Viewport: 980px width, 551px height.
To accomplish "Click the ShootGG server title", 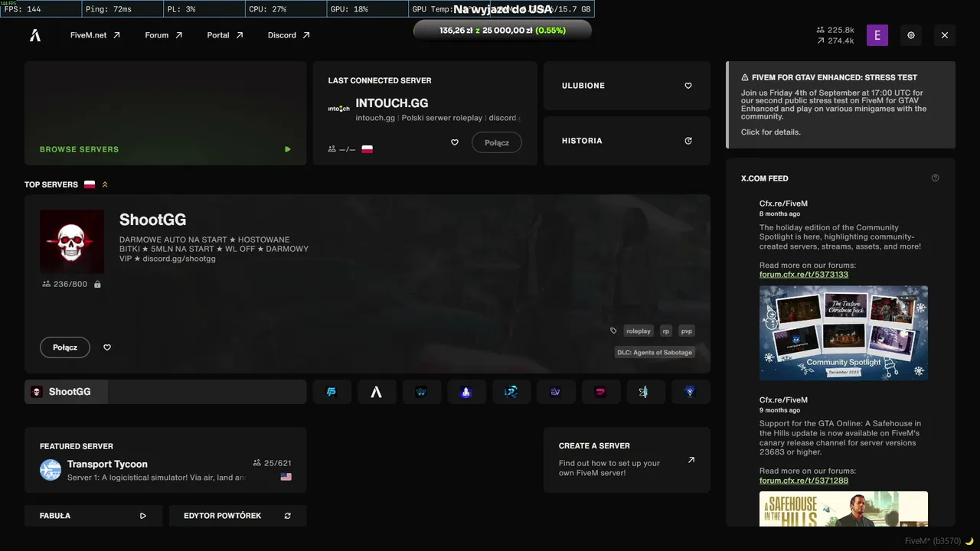I will coord(153,220).
